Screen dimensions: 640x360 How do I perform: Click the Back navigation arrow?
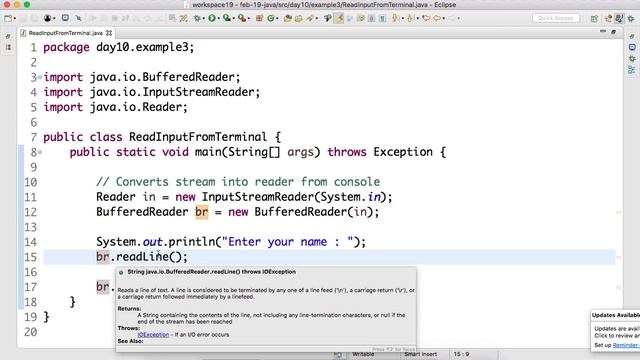point(437,18)
